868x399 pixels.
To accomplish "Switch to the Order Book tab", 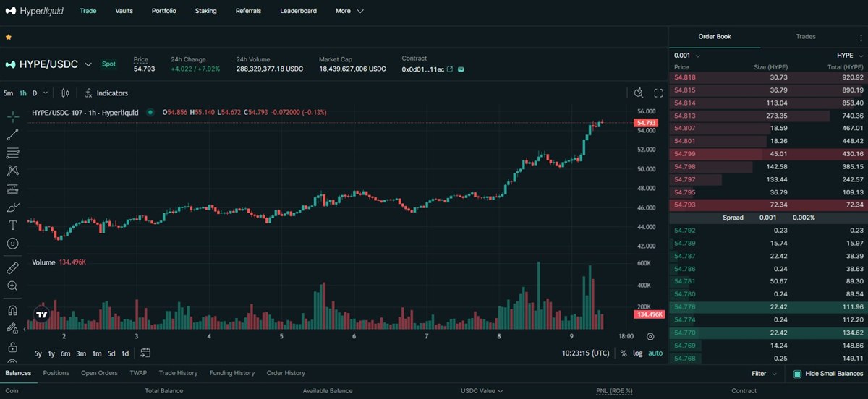I will coord(714,36).
